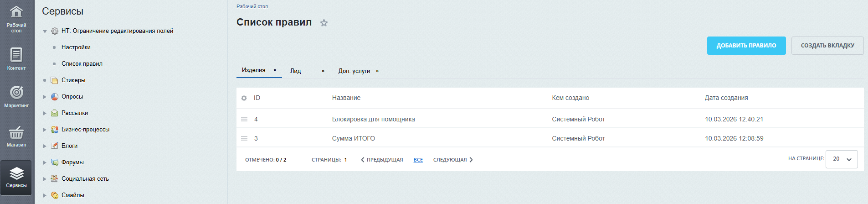
Task: Click the Социальная сеть people icon
Action: (x=54, y=179)
